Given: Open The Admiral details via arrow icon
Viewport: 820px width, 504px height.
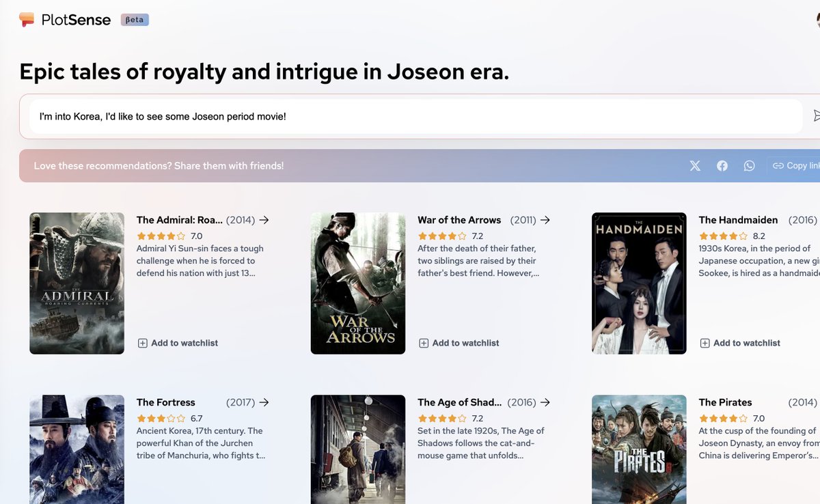Looking at the screenshot, I should [x=264, y=220].
